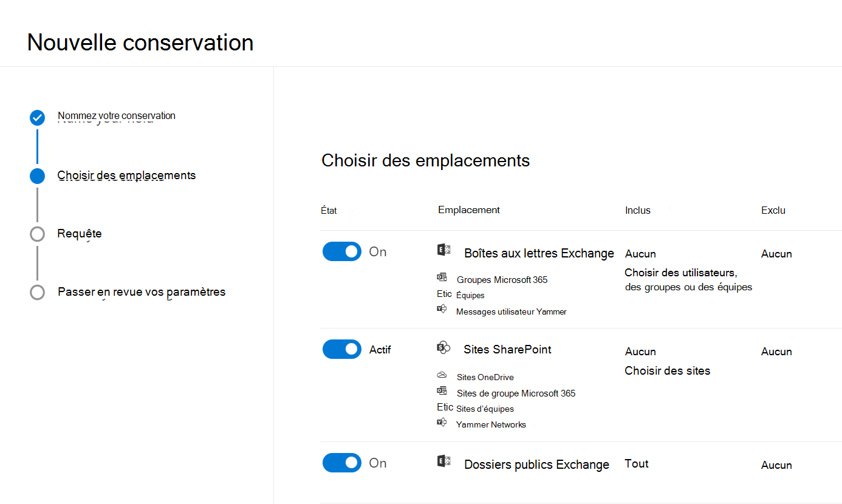Screen dimensions: 842x504
Task: Select Équipes under Exchange mailboxes
Action: (x=470, y=295)
